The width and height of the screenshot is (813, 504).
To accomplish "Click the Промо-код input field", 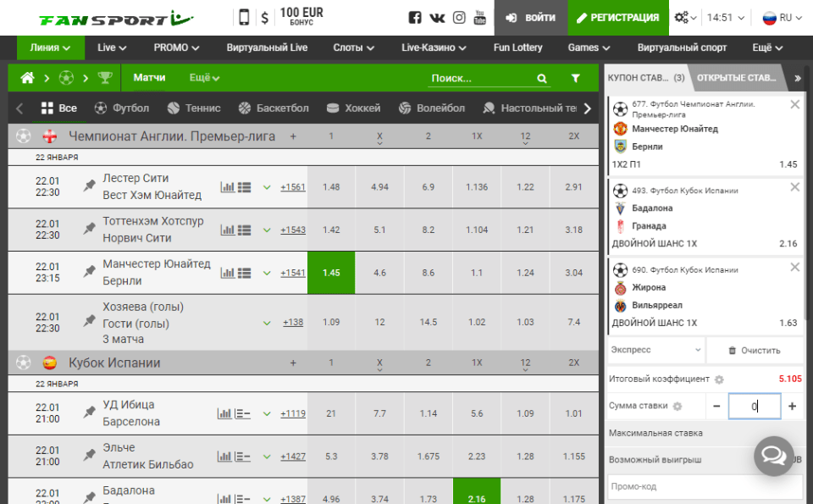I will 705,486.
